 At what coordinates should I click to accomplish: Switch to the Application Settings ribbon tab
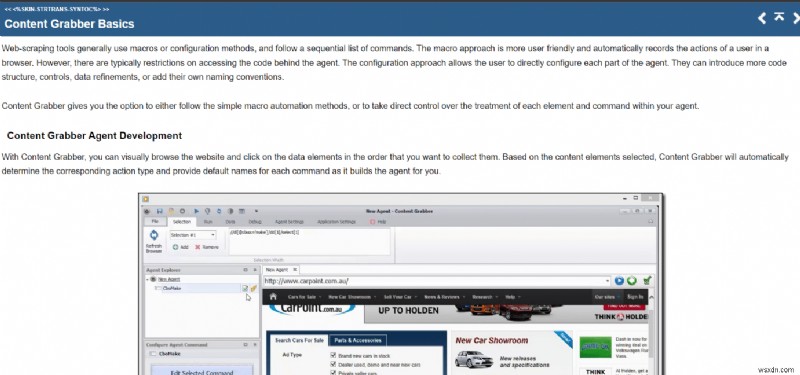[x=336, y=222]
